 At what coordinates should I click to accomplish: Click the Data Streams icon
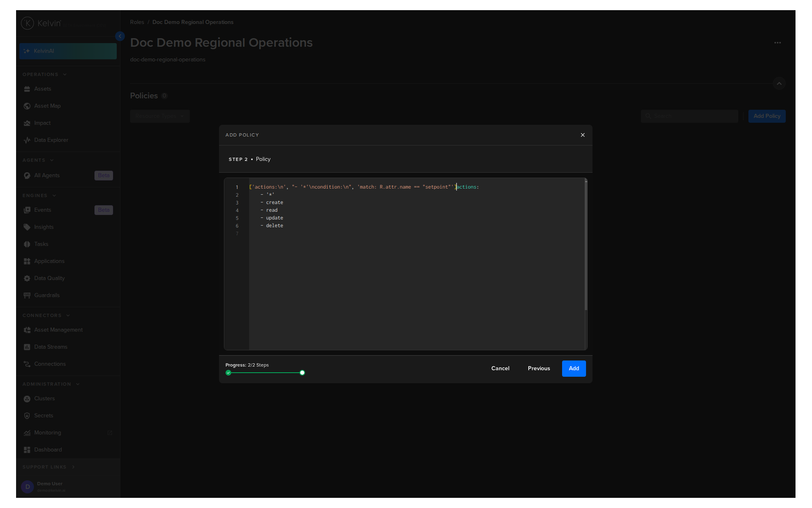point(27,347)
